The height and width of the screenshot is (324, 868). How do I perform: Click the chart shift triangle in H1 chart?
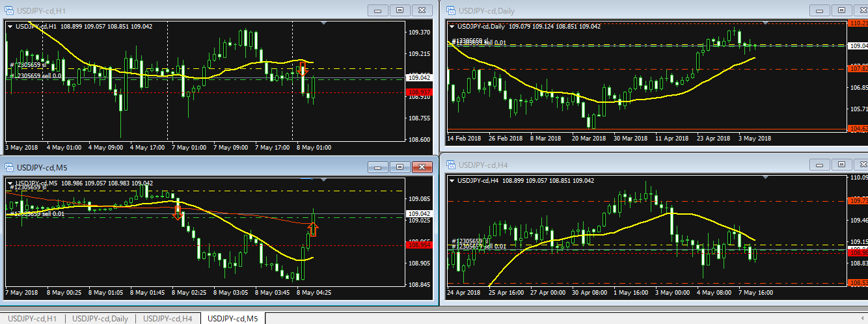pyautogui.click(x=324, y=23)
